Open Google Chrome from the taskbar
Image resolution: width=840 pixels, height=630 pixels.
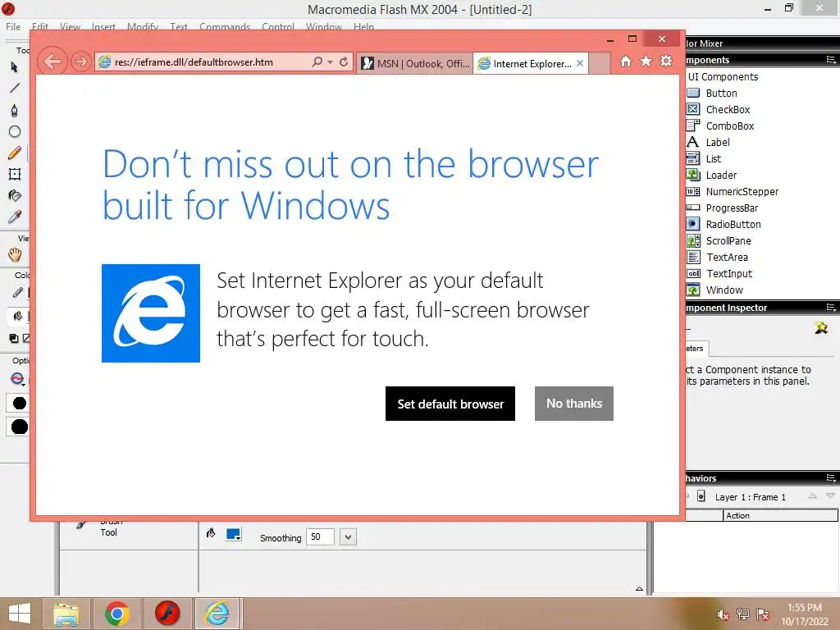116,614
